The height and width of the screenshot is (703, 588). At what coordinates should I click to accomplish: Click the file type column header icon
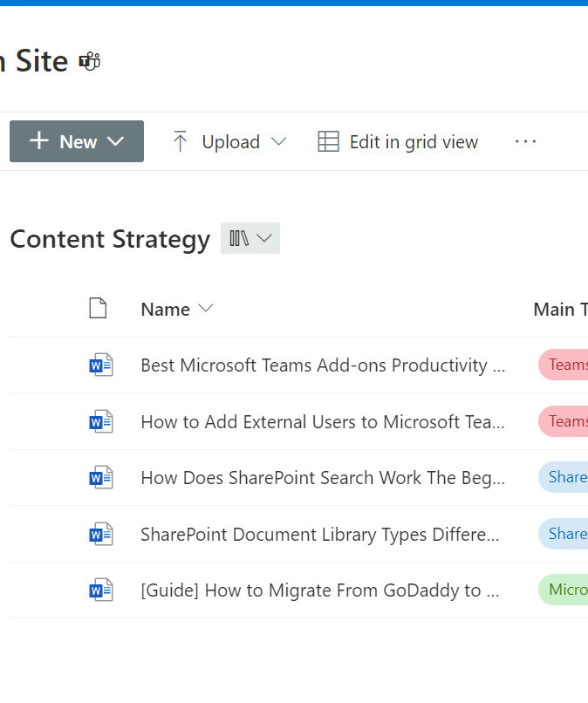coord(98,308)
